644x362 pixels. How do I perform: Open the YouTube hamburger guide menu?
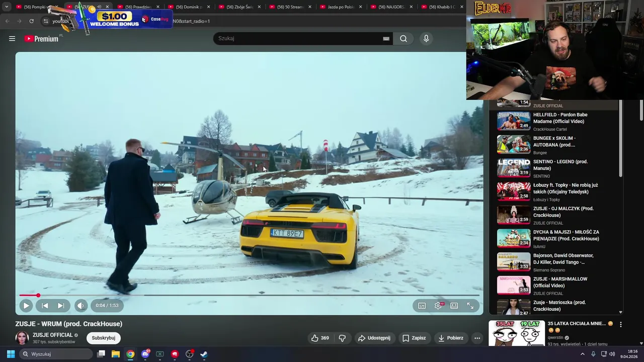(x=12, y=38)
